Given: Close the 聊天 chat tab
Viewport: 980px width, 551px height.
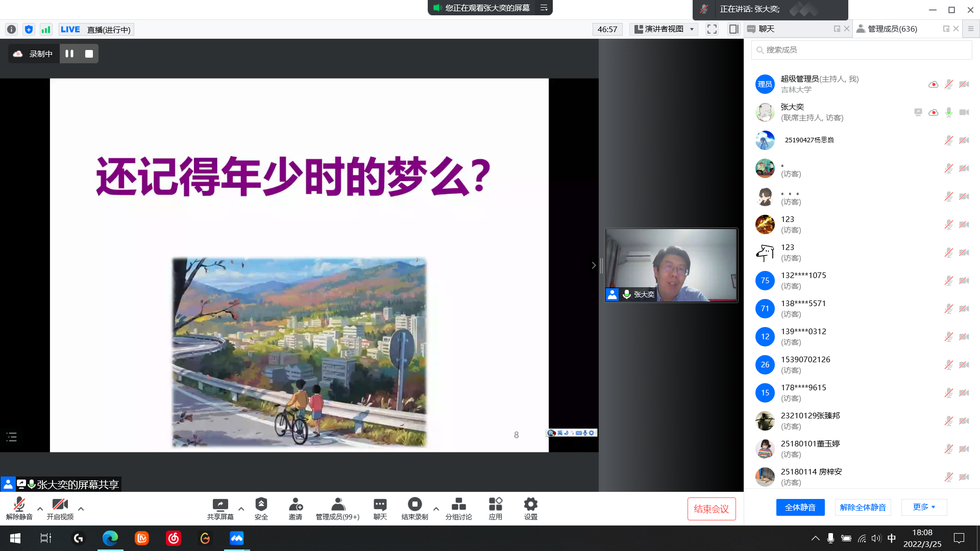Looking at the screenshot, I should pyautogui.click(x=847, y=29).
